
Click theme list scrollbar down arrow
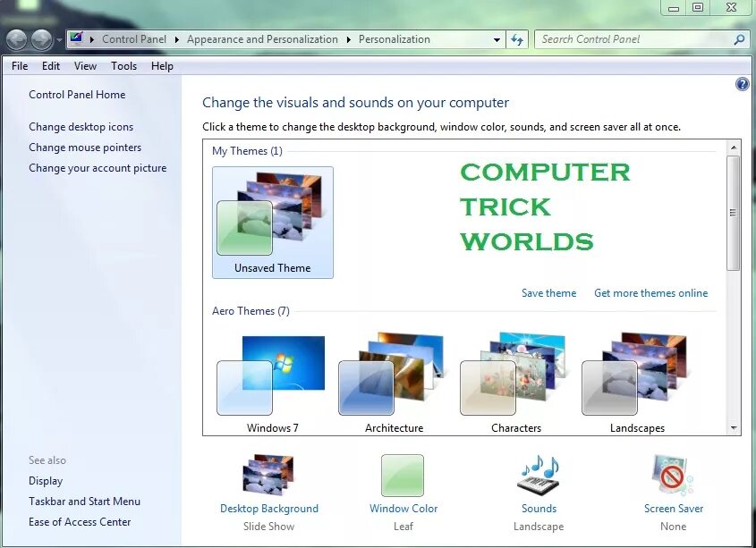tap(734, 427)
